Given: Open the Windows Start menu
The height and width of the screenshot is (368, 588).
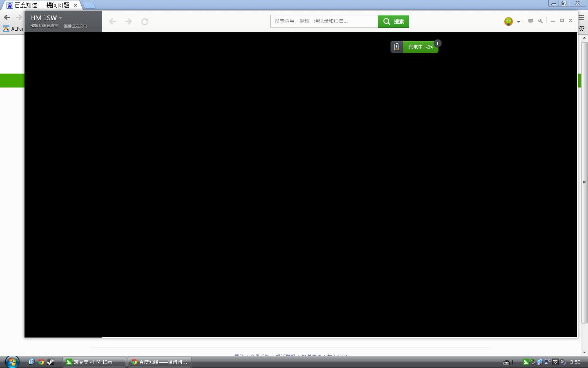Looking at the screenshot, I should pyautogui.click(x=12, y=362).
